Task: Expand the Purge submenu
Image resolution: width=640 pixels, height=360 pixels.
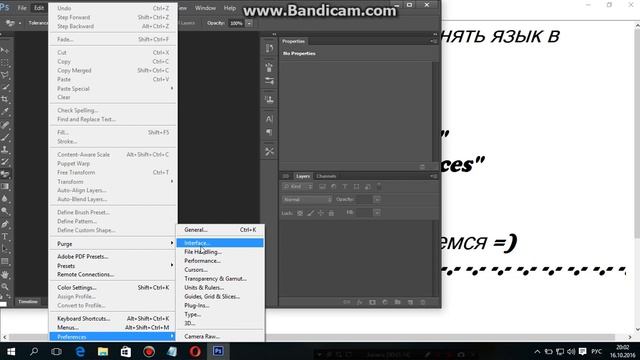Action: coord(113,244)
